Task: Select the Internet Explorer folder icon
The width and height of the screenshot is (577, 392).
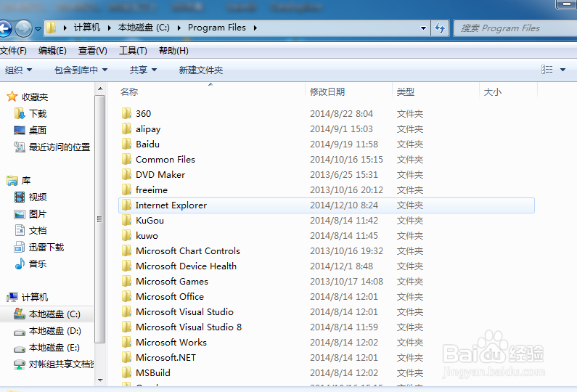Action: point(126,205)
